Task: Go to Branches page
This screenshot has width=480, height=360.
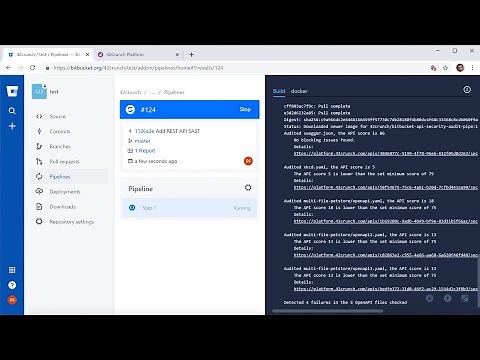Action: [60, 146]
